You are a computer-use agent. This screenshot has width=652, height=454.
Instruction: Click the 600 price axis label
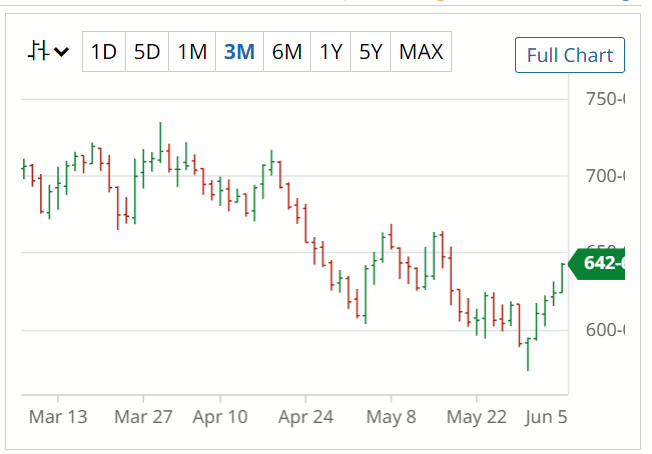[604, 331]
